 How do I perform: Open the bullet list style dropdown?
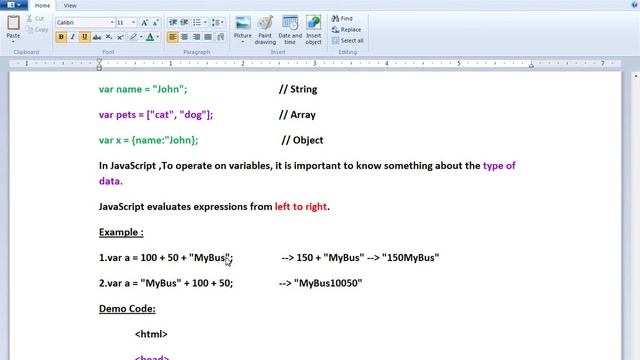pos(205,22)
